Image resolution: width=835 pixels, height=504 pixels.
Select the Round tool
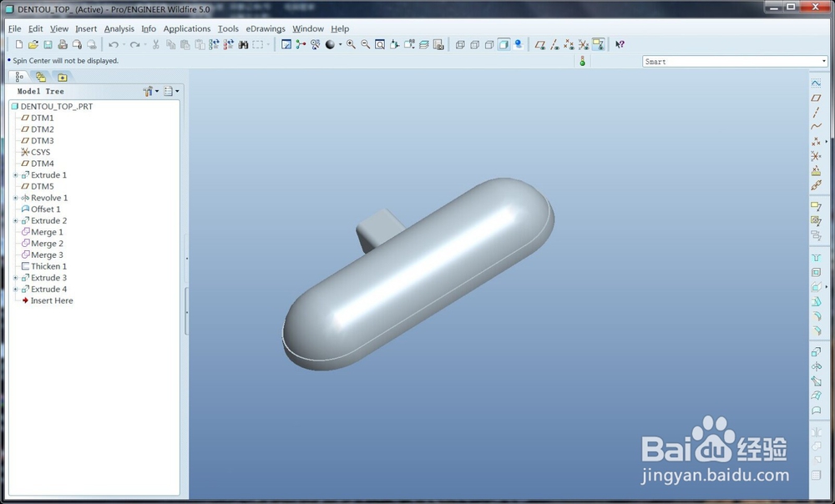[x=816, y=316]
